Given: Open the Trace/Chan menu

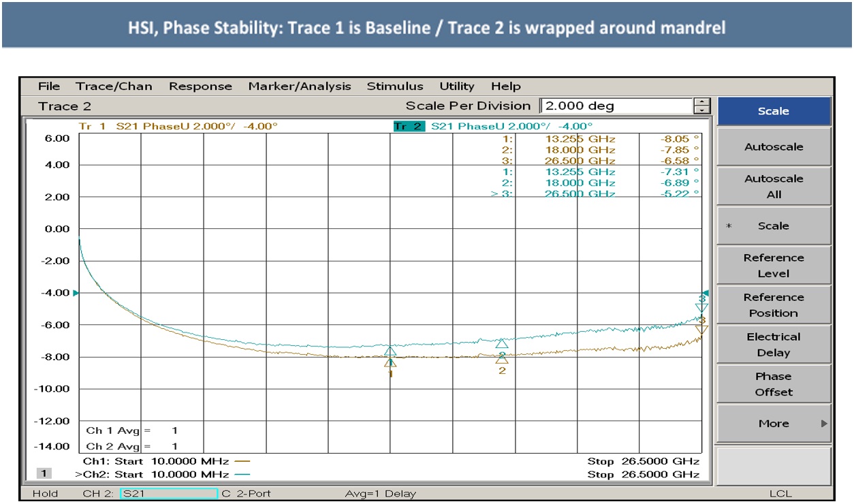Looking at the screenshot, I should tap(114, 86).
